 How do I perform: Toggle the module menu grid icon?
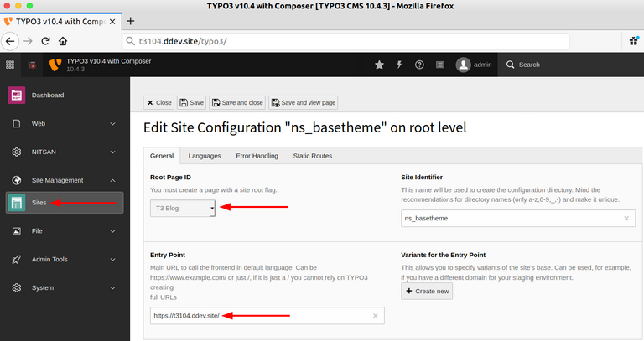click(10, 65)
